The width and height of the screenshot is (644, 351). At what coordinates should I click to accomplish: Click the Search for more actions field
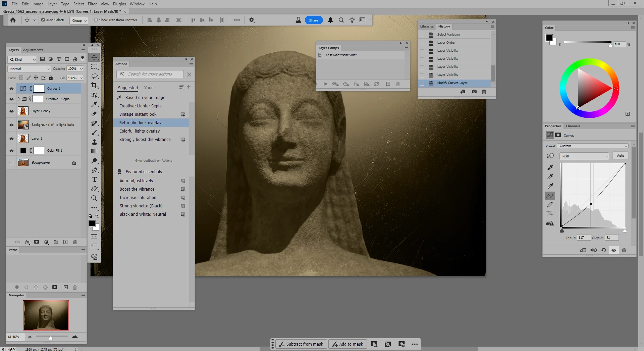pos(150,74)
